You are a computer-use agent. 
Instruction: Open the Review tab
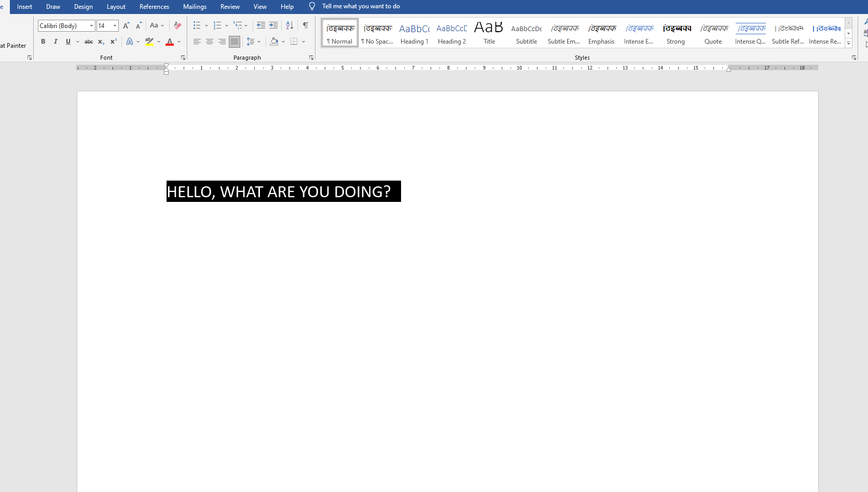[230, 7]
